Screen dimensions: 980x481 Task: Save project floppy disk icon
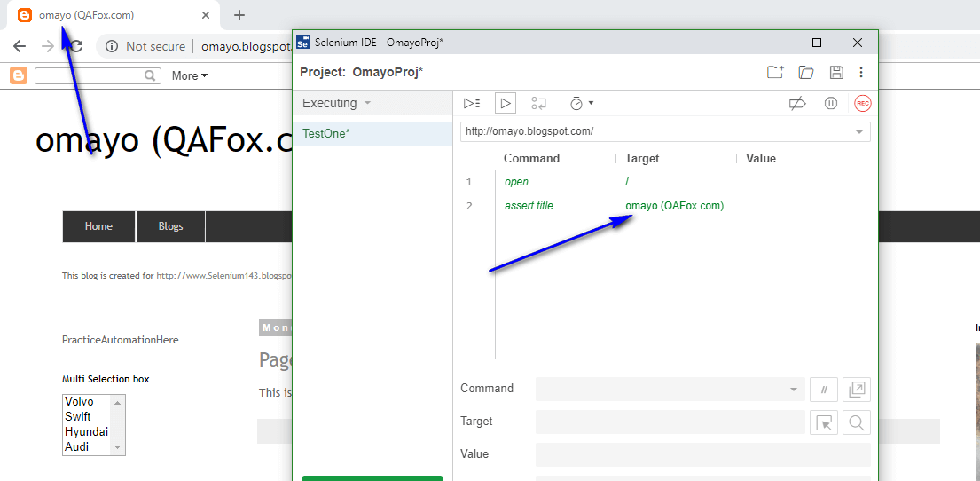(836, 72)
